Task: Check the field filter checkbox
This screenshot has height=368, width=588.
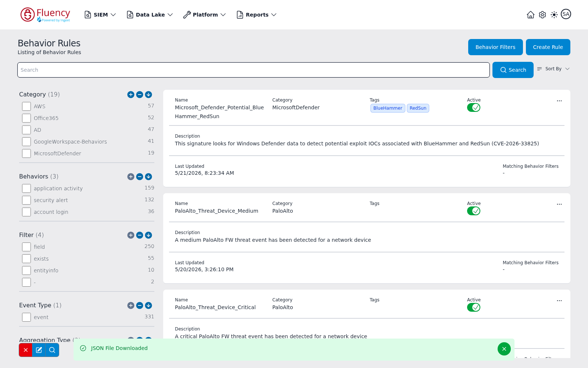Action: coord(26,247)
